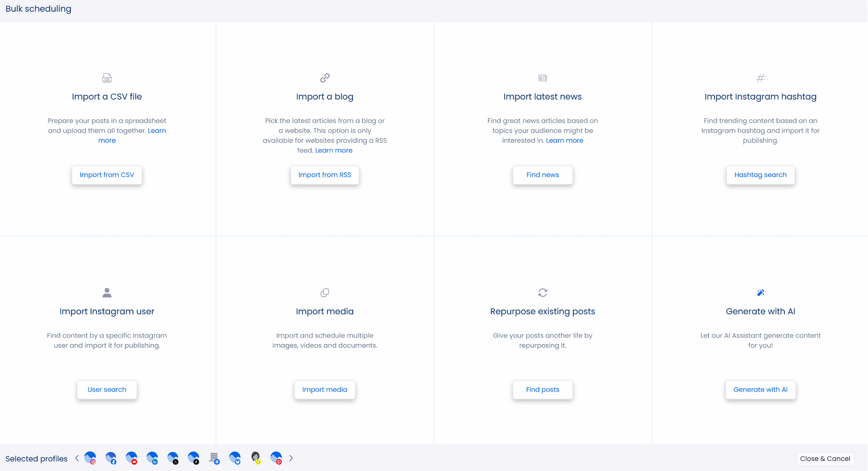Click Close & Cancel
The width and height of the screenshot is (868, 471).
point(824,459)
